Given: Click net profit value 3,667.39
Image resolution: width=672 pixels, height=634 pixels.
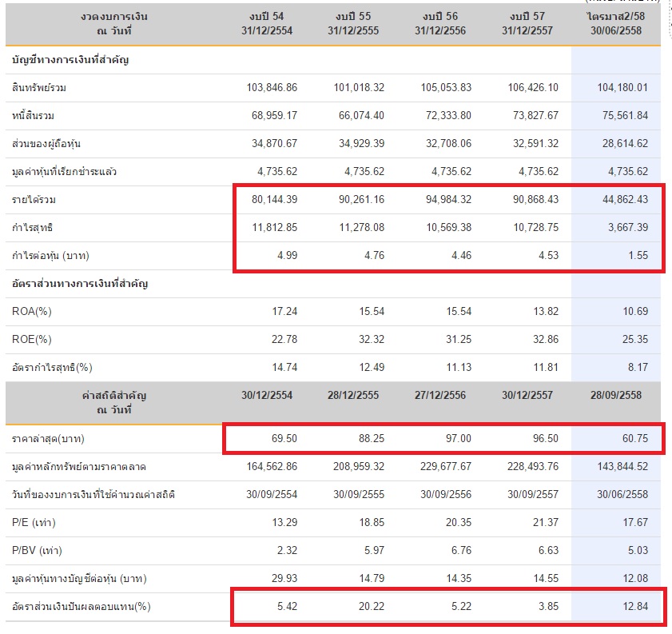Looking at the screenshot, I should pyautogui.click(x=628, y=227).
